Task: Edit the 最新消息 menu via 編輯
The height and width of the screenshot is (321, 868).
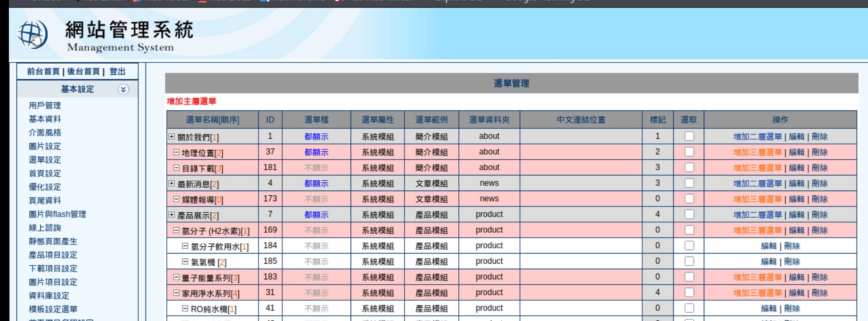Action: (x=797, y=184)
